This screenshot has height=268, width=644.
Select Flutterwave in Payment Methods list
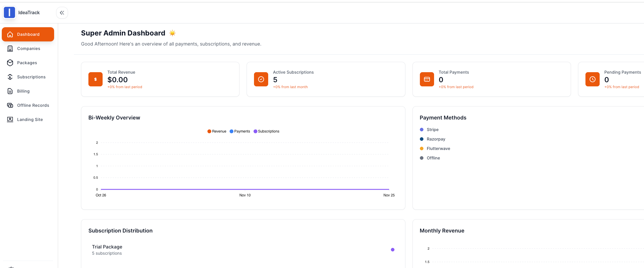(x=438, y=148)
